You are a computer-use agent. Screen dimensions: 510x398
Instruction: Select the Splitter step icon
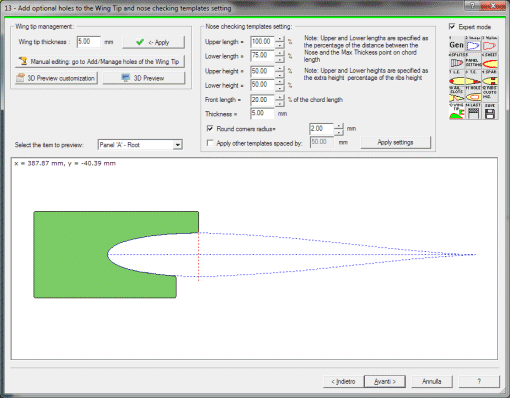coord(457,61)
